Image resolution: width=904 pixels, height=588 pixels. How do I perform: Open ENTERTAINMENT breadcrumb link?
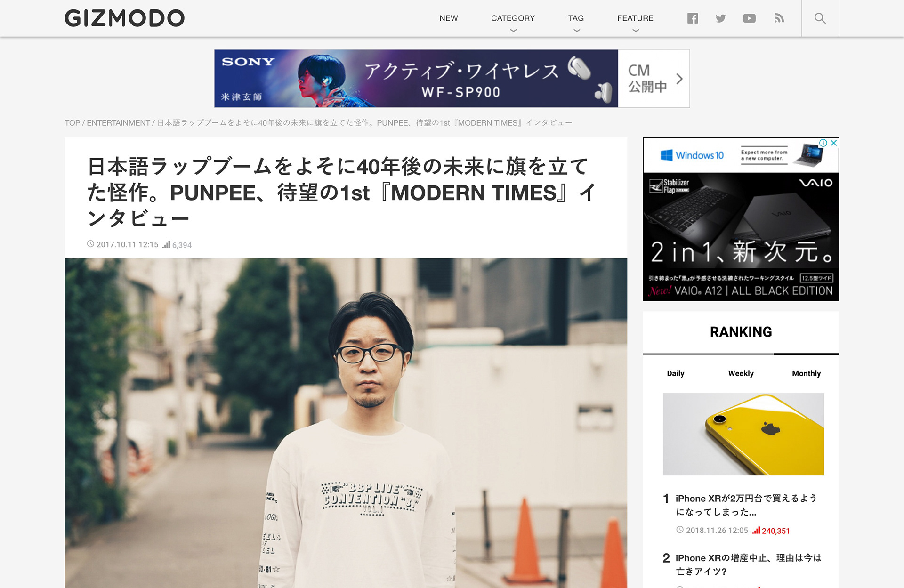[118, 123]
